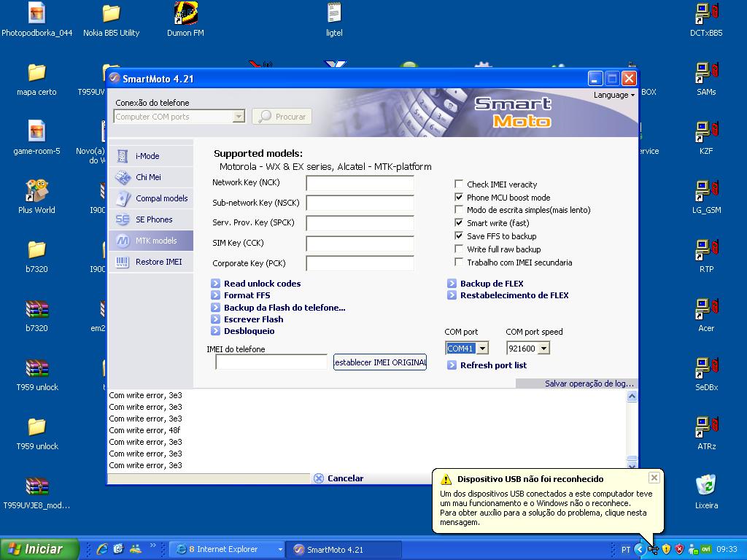Select the LG_GSM desktop shortcut
747x560 pixels.
(x=706, y=197)
